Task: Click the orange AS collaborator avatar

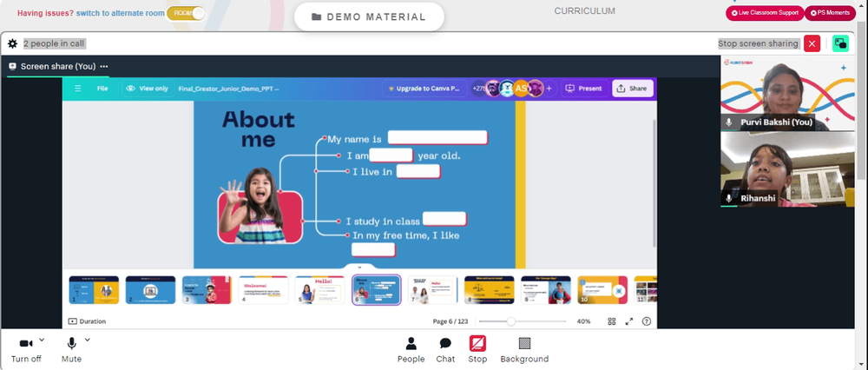Action: coord(521,88)
